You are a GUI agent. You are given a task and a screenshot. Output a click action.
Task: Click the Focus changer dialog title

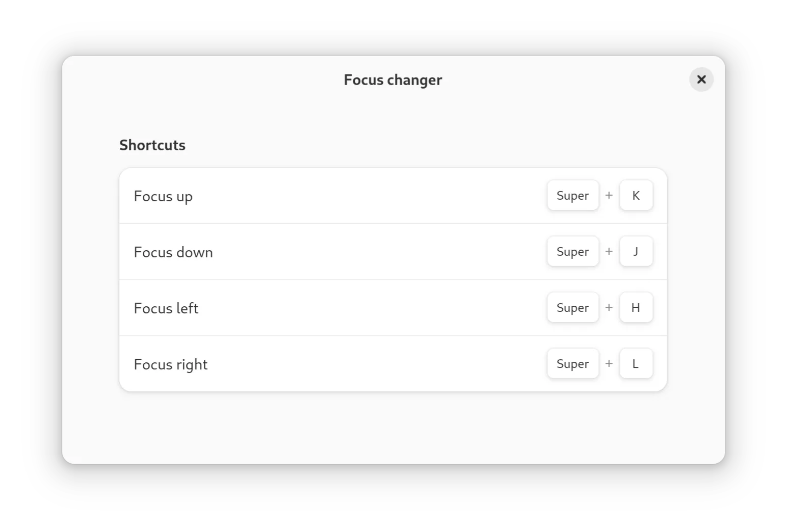click(392, 80)
